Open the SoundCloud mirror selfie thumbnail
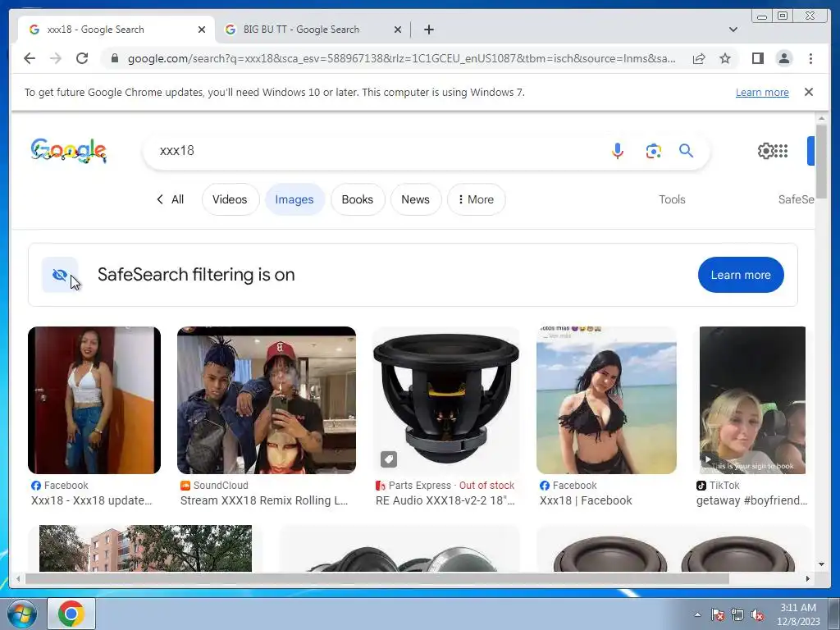Viewport: 840px width, 630px height. [x=267, y=400]
